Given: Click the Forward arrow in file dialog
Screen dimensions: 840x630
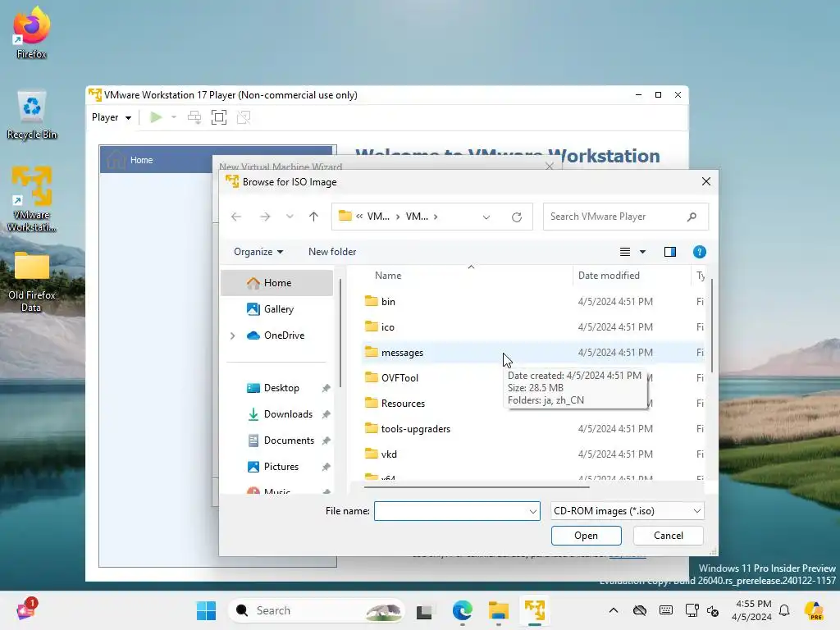Looking at the screenshot, I should click(265, 217).
